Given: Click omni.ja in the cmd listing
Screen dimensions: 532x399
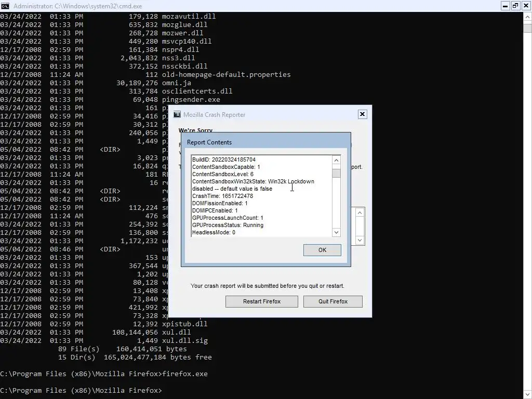Looking at the screenshot, I should [177, 83].
